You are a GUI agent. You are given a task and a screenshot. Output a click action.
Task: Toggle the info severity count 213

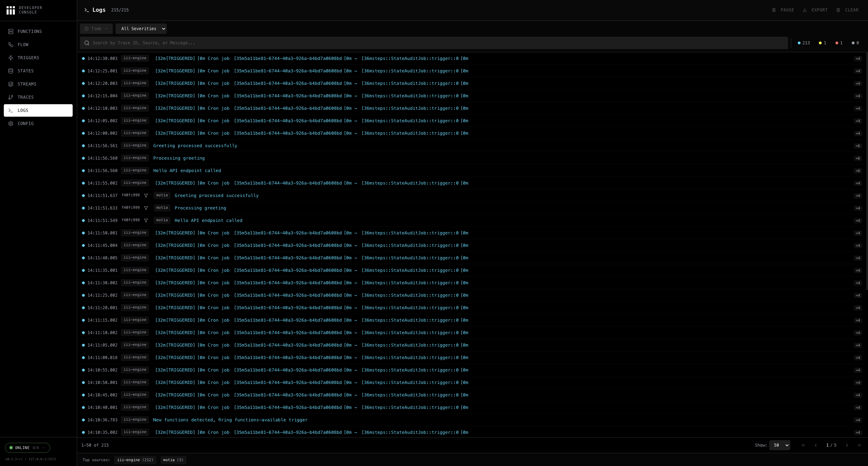(804, 43)
